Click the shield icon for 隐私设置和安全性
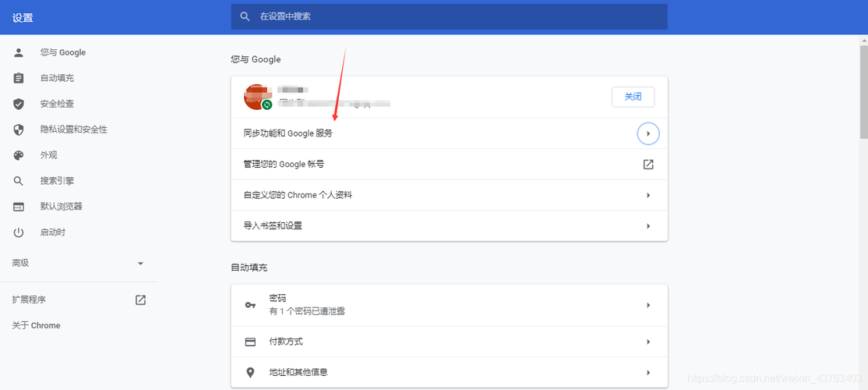The image size is (868, 390). [x=19, y=129]
